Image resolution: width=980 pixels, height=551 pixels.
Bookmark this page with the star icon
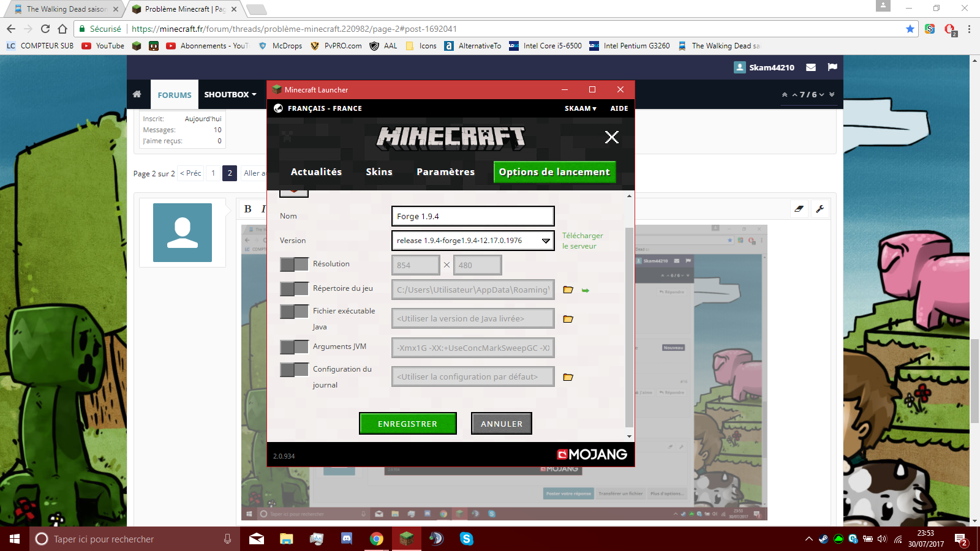tap(910, 29)
